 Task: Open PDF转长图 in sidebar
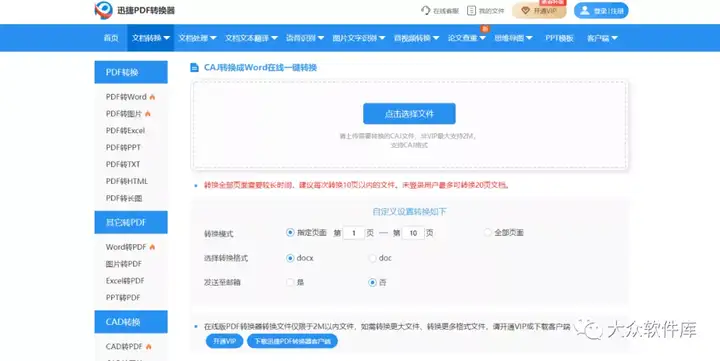point(124,198)
